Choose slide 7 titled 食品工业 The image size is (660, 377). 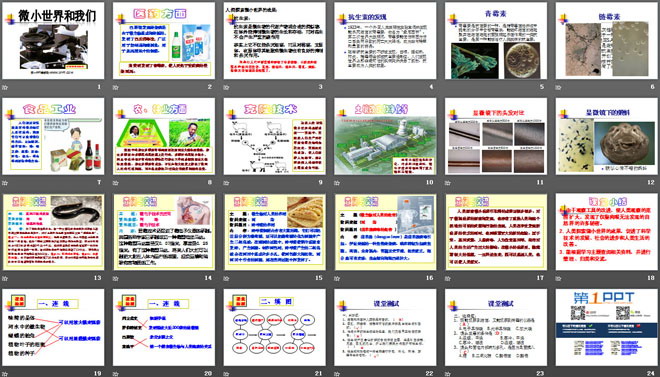click(53, 136)
